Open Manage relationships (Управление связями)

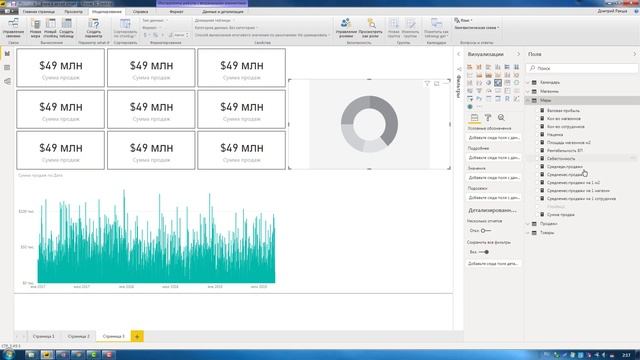coord(13,28)
